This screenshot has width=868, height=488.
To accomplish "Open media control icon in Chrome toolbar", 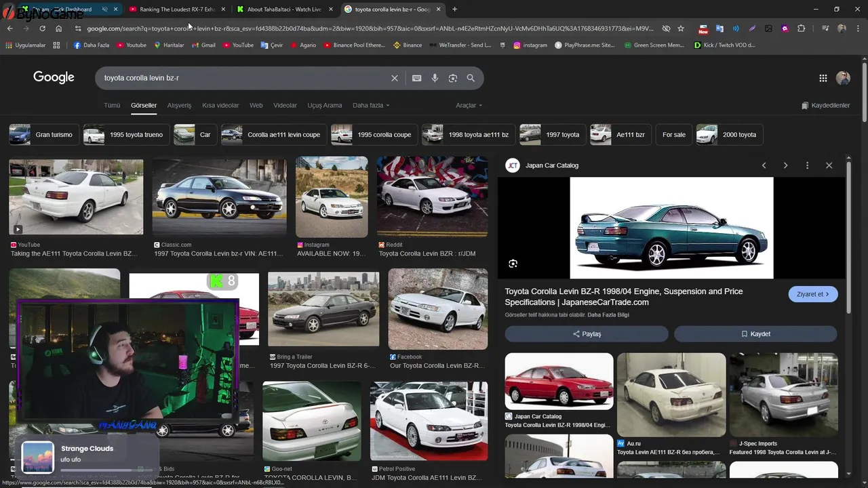I will coord(825,28).
